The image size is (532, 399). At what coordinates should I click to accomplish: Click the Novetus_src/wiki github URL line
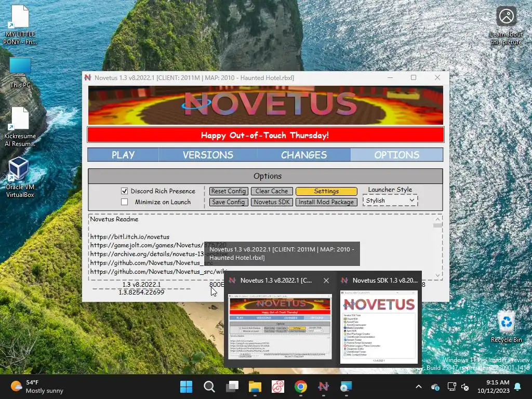159,272
